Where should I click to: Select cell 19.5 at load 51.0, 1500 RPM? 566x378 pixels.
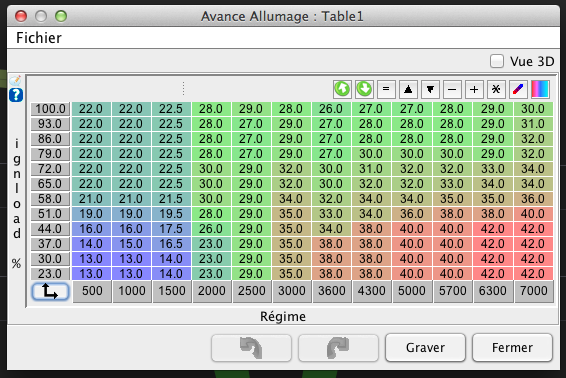click(x=171, y=214)
